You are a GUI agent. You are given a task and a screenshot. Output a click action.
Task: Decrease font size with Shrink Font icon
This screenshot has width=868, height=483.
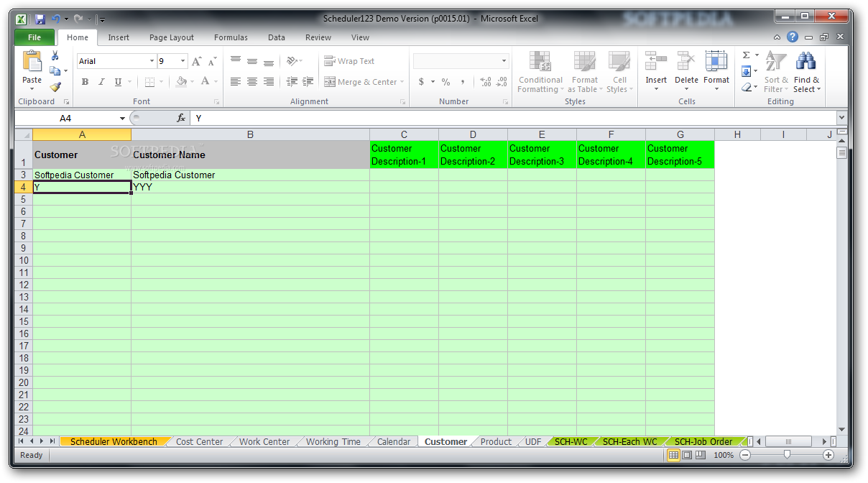click(x=212, y=61)
